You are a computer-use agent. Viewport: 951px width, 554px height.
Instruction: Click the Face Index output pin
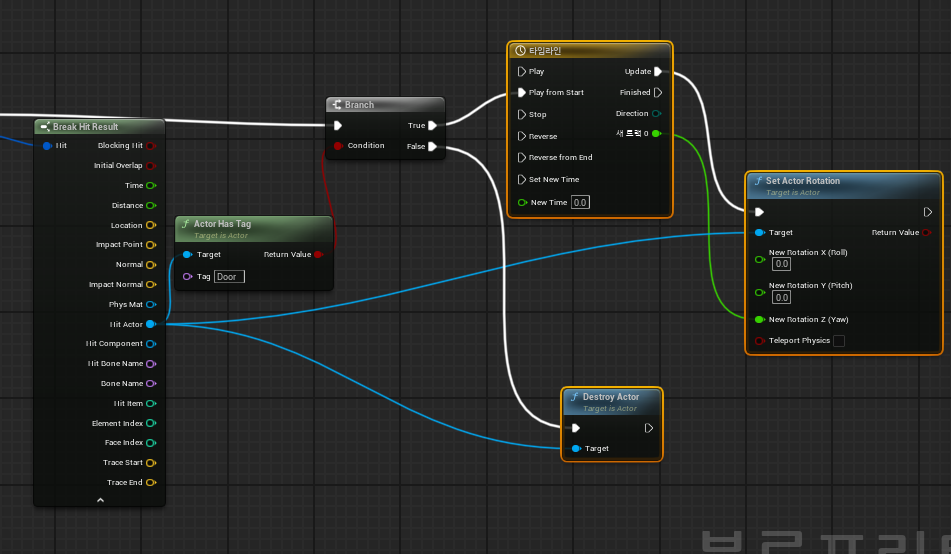point(151,443)
